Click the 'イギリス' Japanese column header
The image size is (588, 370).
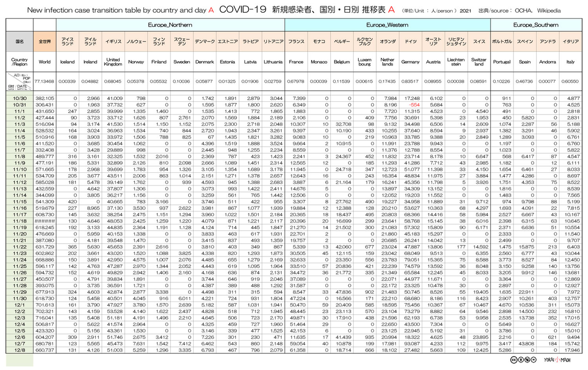point(113,42)
